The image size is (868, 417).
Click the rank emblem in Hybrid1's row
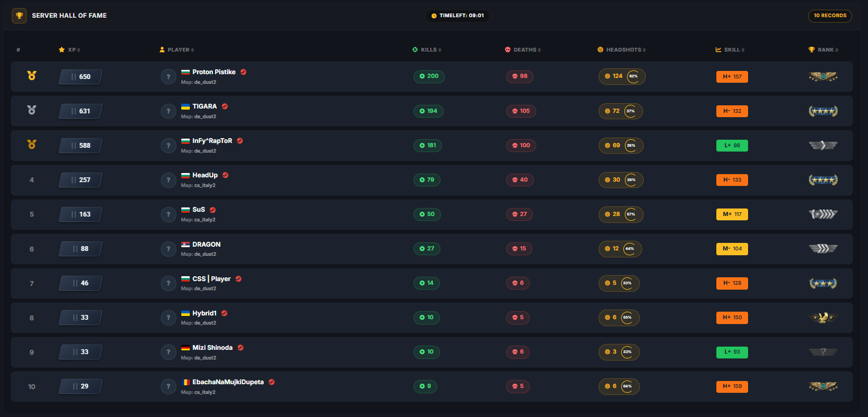coord(823,318)
